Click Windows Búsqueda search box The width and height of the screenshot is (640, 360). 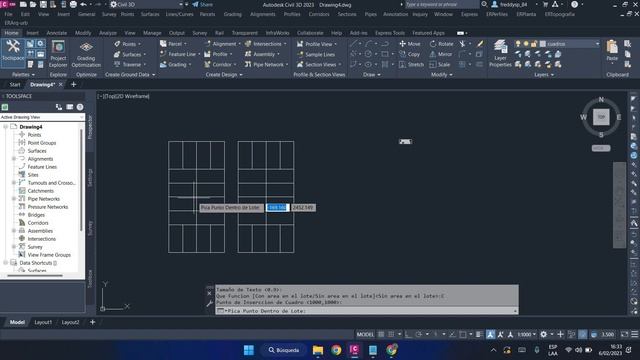(284, 350)
